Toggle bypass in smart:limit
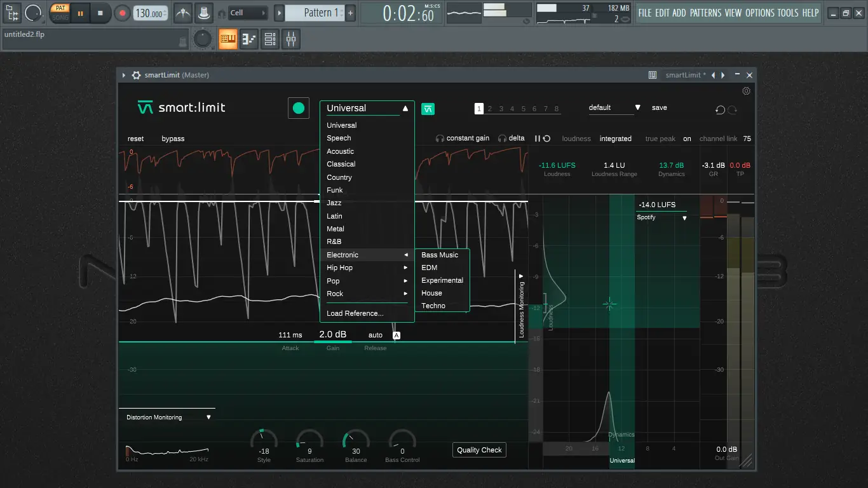 [x=173, y=139]
